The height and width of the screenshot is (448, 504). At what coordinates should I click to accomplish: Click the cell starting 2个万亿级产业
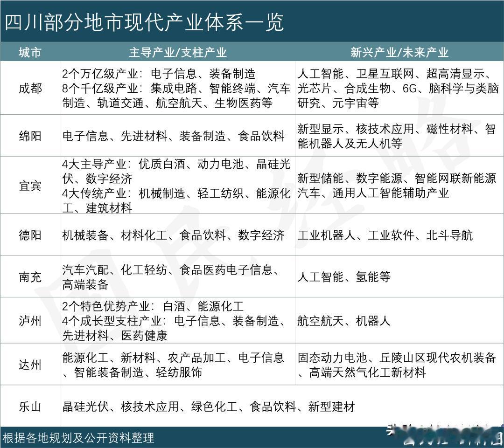point(177,88)
